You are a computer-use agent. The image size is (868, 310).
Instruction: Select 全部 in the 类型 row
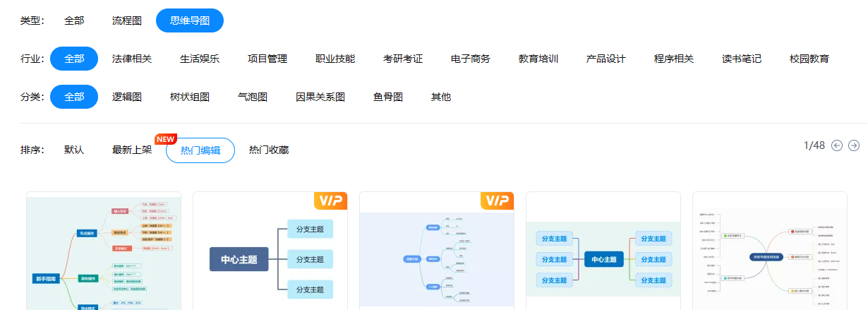(x=74, y=20)
